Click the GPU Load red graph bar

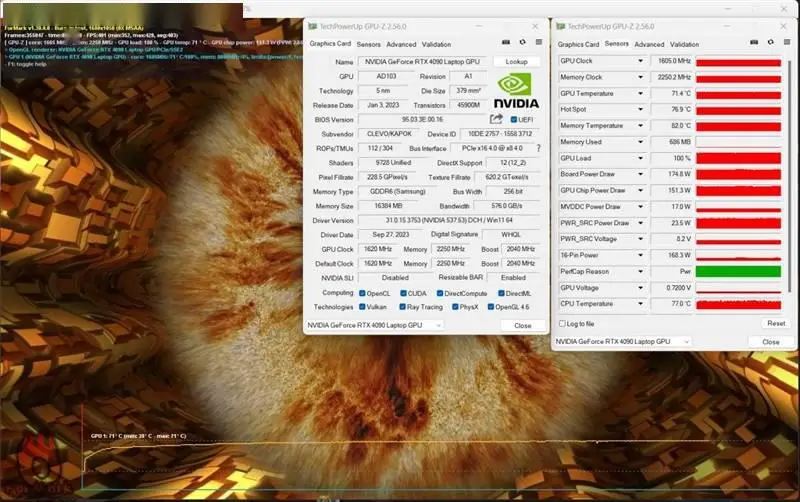(738, 158)
